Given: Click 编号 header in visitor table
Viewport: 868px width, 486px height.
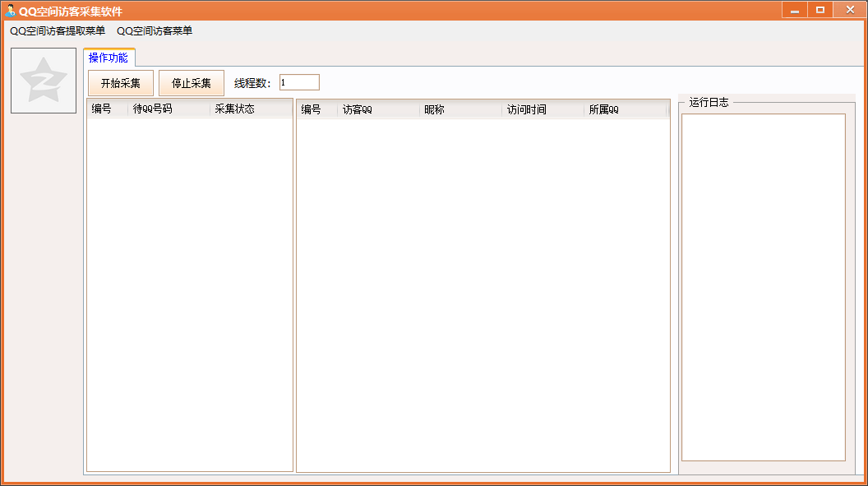Looking at the screenshot, I should pyautogui.click(x=317, y=109).
